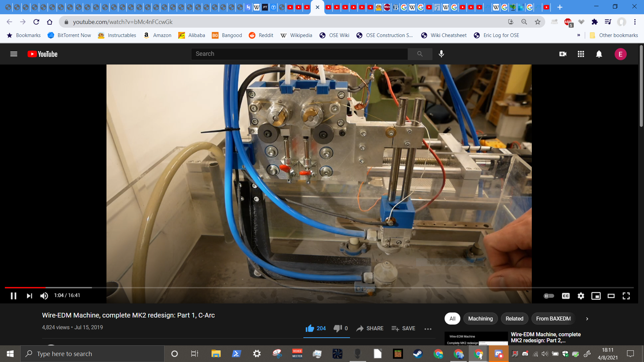
Task: Open the Chrome zoom magnifier icon
Action: coord(524,22)
